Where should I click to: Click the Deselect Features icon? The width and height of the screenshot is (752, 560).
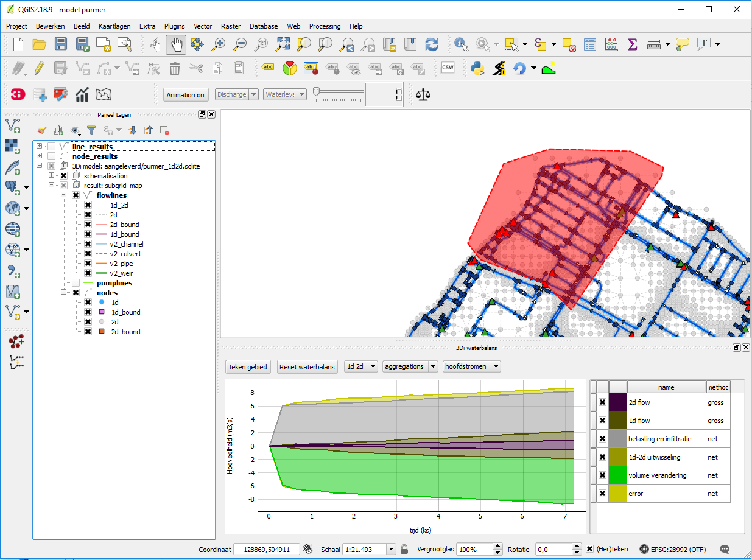[569, 44]
